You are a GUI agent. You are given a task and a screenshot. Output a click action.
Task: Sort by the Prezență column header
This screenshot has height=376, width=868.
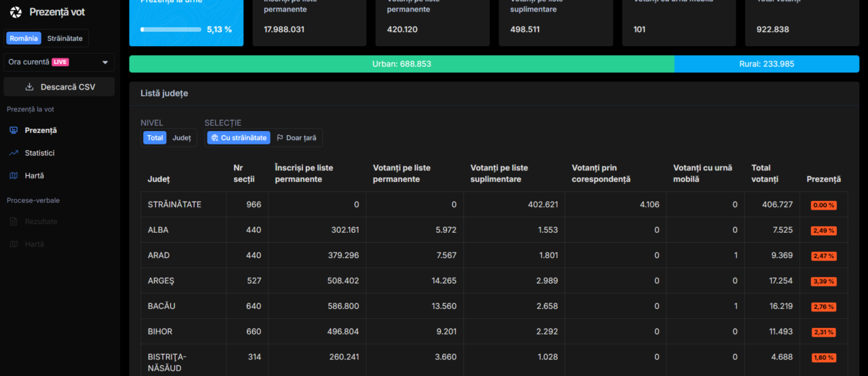point(823,179)
